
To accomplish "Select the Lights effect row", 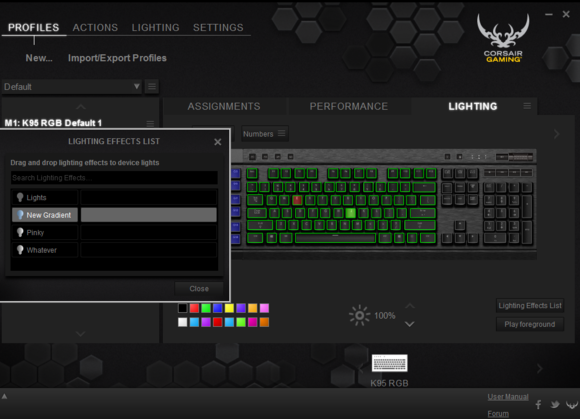I will point(114,197).
